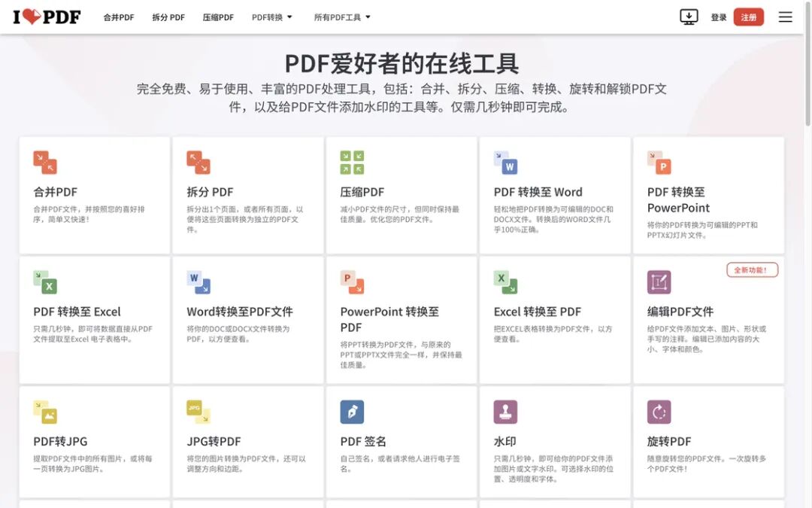Screen dimensions: 812x508
Task: Click the page vertical scrollbar
Action: tap(807, 62)
